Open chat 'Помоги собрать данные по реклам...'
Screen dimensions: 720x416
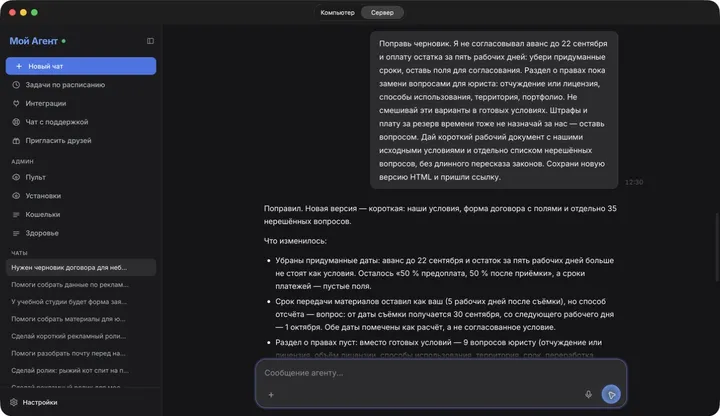click(81, 285)
